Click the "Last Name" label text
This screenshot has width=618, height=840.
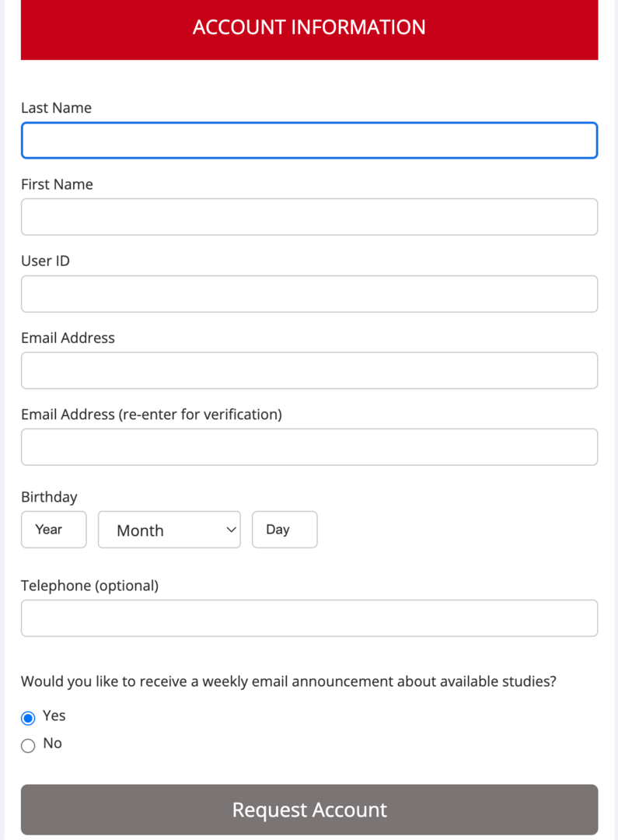point(56,108)
